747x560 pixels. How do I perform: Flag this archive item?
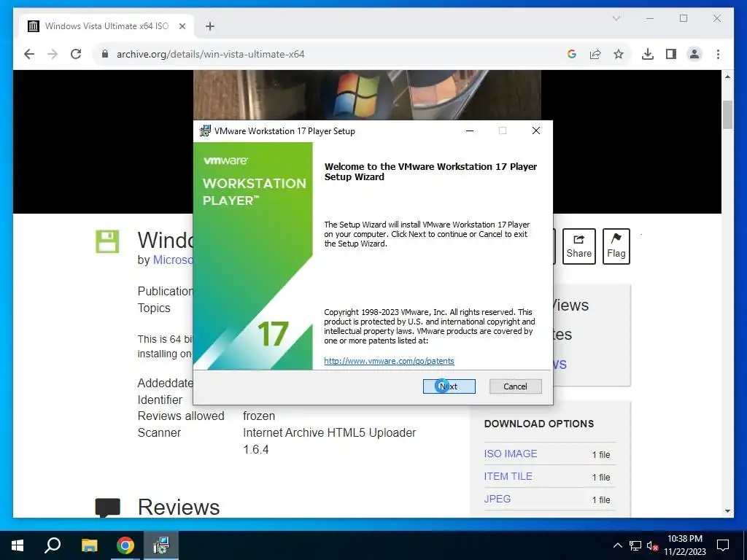point(616,246)
